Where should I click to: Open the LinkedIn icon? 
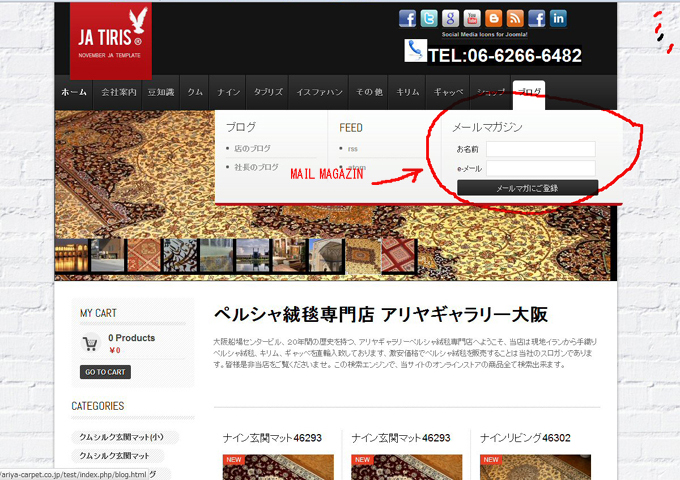(x=558, y=19)
